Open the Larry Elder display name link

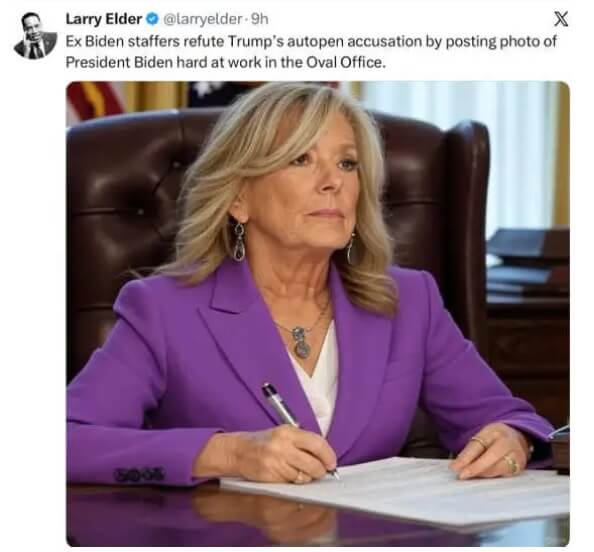pyautogui.click(x=104, y=19)
